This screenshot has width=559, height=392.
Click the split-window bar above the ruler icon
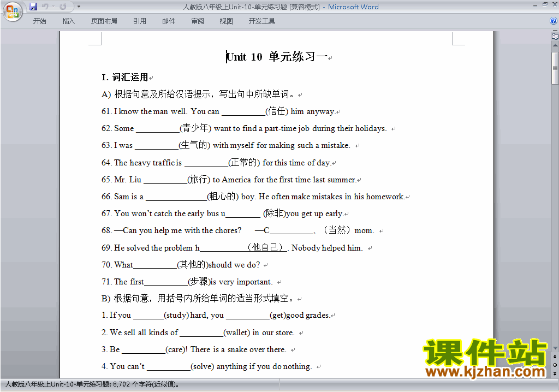[x=555, y=31]
